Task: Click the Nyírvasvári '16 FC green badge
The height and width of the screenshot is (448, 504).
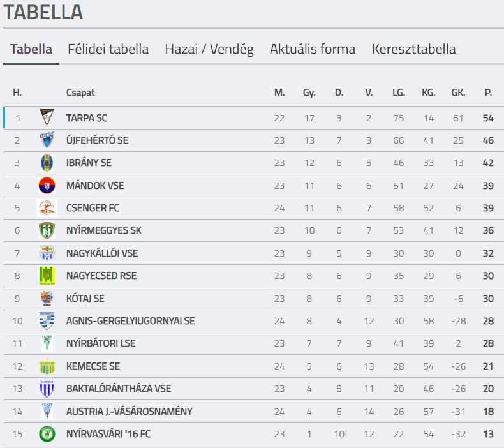Action: [47, 434]
